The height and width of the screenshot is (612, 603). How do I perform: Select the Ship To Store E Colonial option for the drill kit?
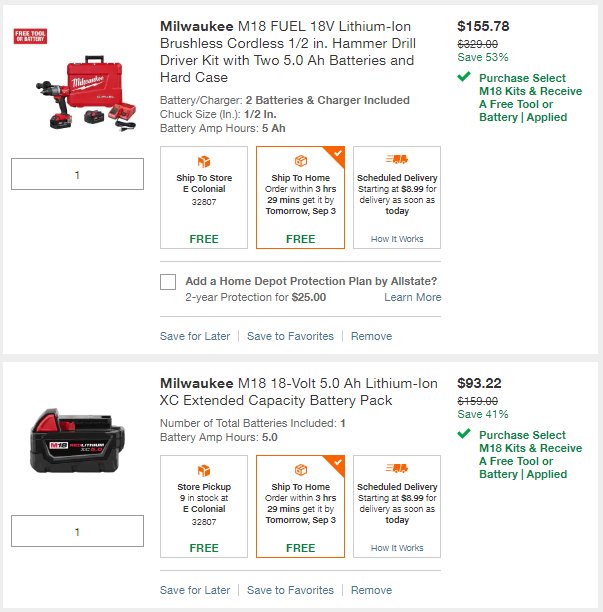point(204,197)
